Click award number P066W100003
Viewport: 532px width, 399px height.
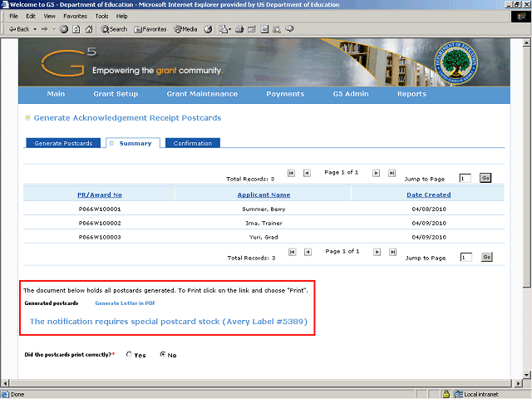(x=100, y=237)
